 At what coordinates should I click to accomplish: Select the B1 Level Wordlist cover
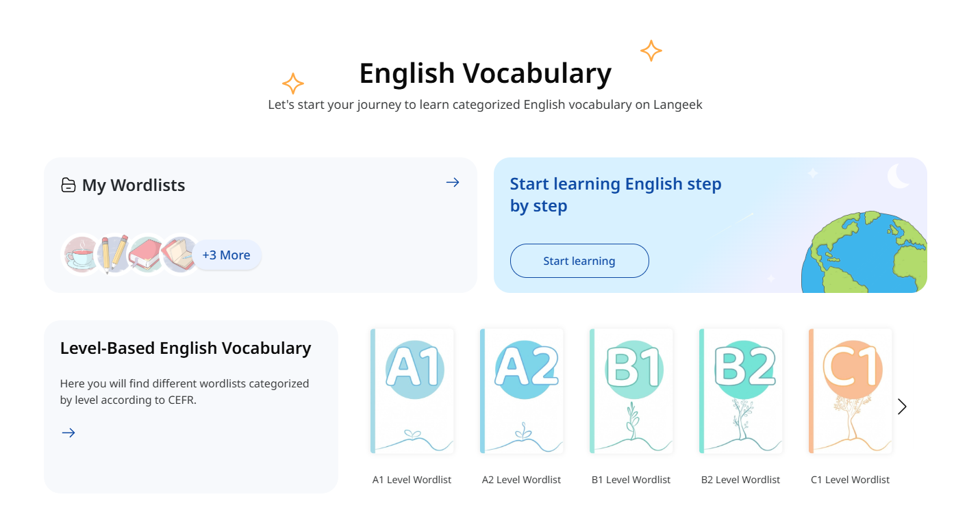[631, 390]
